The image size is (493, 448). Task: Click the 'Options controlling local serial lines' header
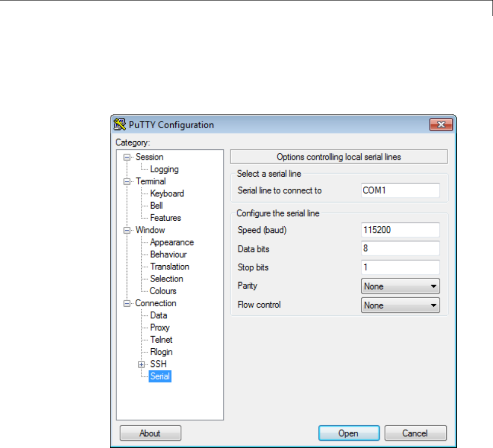(x=338, y=157)
